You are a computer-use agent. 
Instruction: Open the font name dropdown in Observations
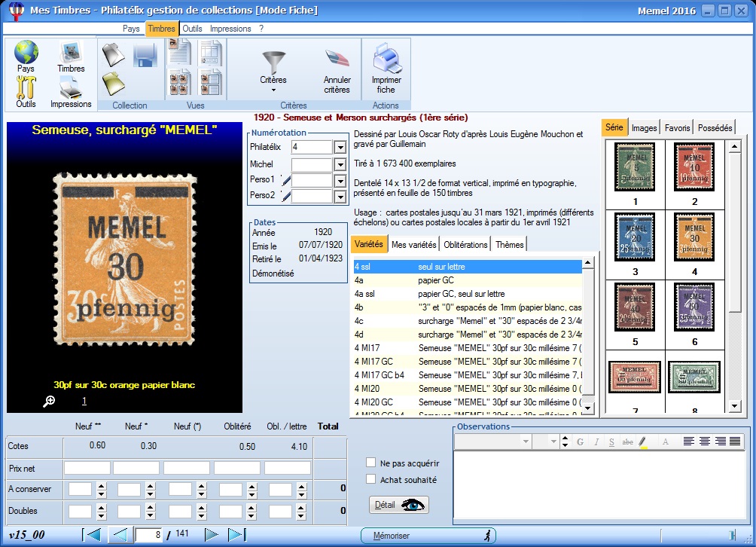[526, 442]
